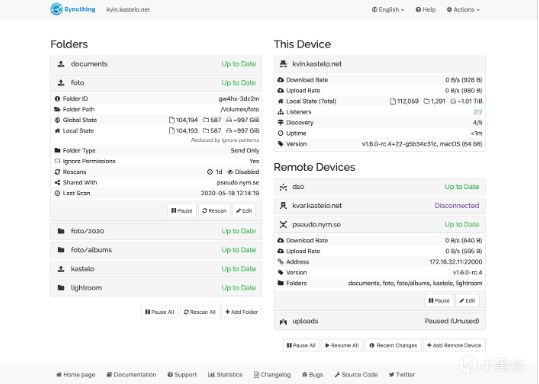Click This Device Upload Rate cloud icon
Image resolution: width=539 pixels, height=384 pixels.
[280, 90]
